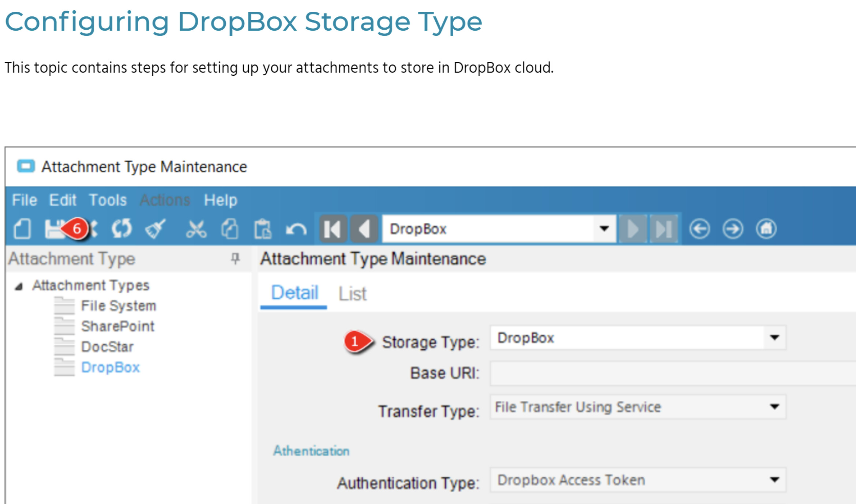Open the Transfer Type dropdown

pyautogui.click(x=774, y=407)
